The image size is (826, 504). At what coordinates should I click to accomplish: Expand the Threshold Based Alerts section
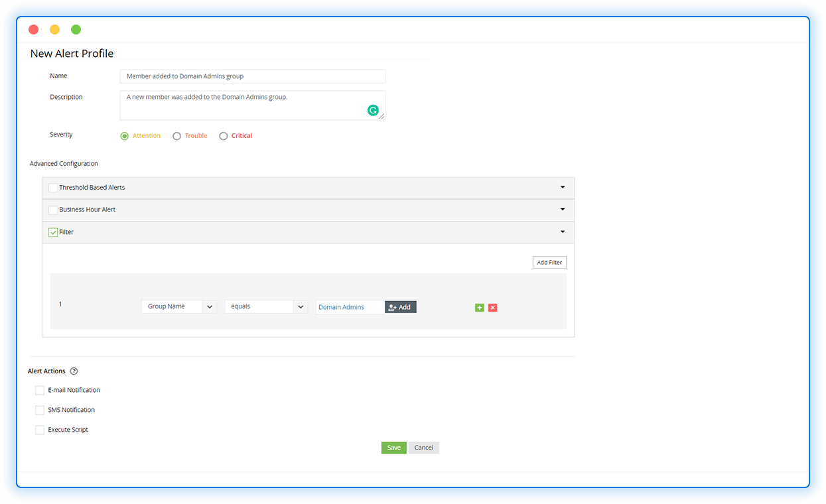tap(562, 188)
